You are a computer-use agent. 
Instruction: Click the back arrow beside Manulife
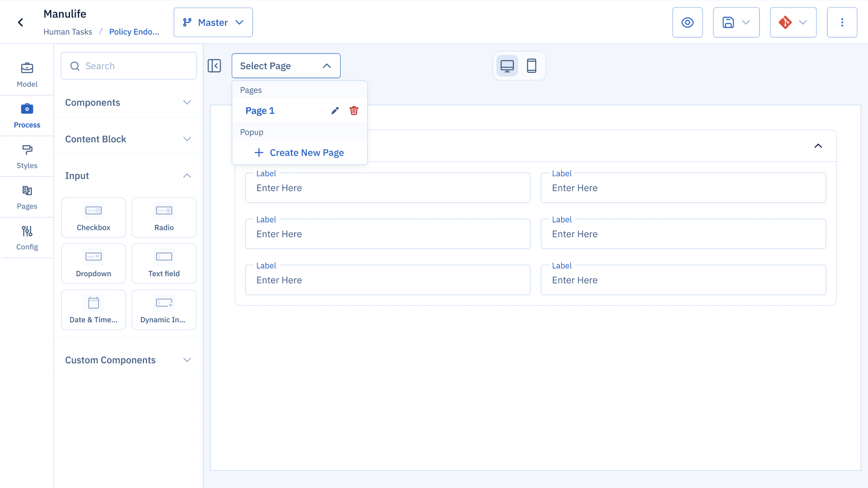[x=20, y=22]
